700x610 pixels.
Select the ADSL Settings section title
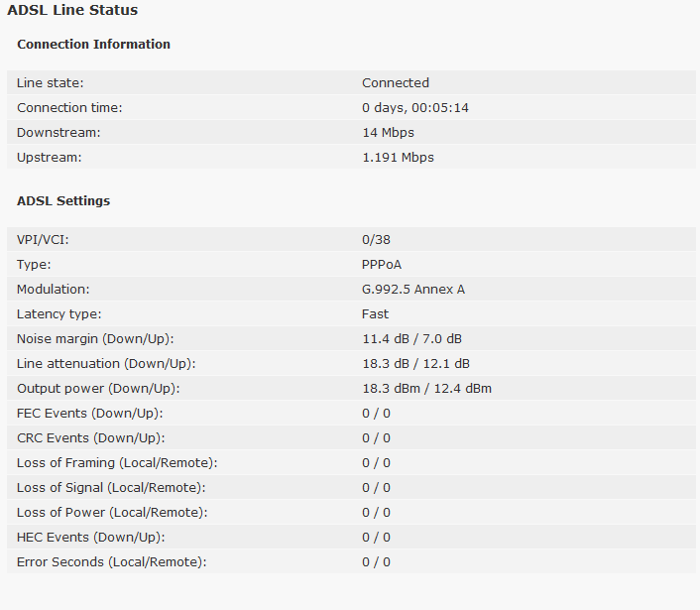point(63,201)
